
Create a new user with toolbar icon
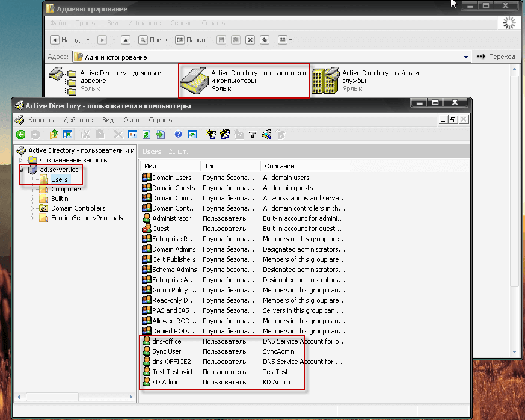211,135
